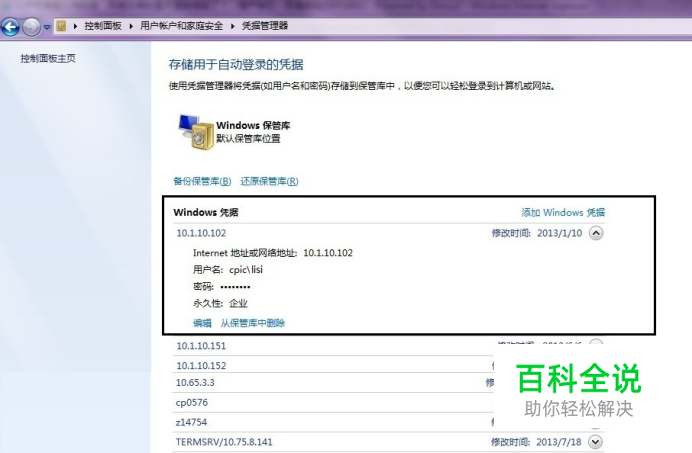Expand the TERMSRV/10.75.8.141 entry chevron
The width and height of the screenshot is (692, 453).
point(595,442)
